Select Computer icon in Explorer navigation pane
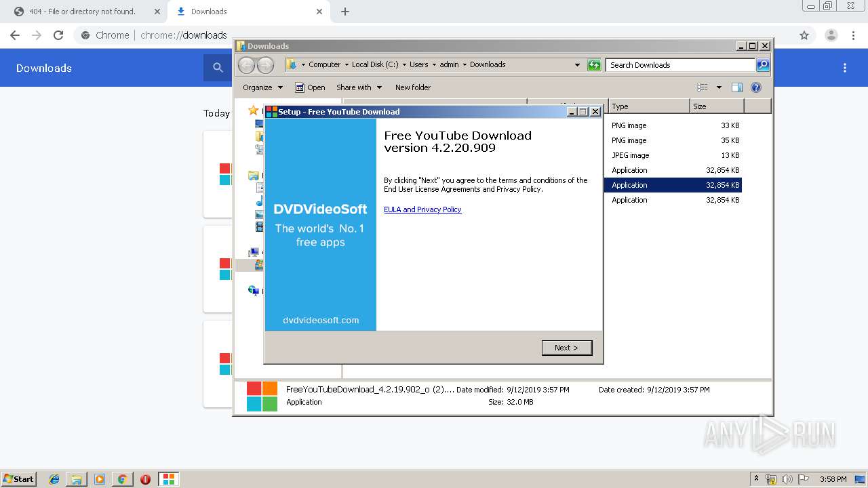Screen dimensions: 868x488 (254, 253)
